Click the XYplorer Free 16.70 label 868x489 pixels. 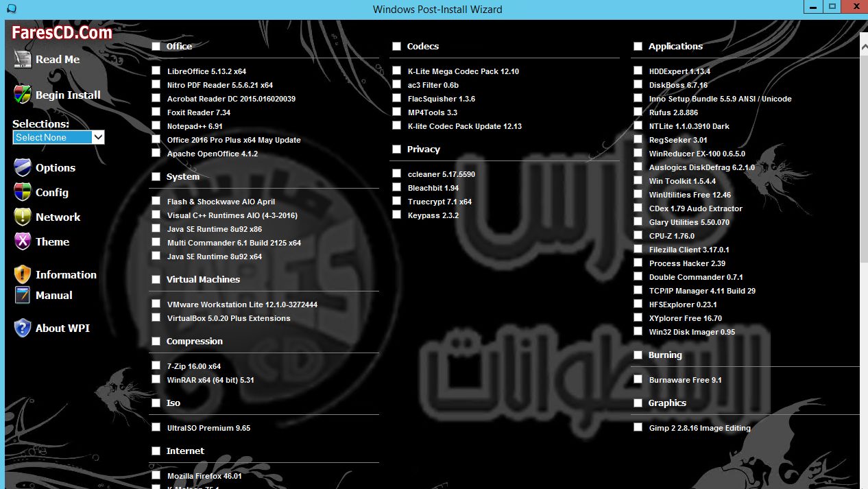686,318
